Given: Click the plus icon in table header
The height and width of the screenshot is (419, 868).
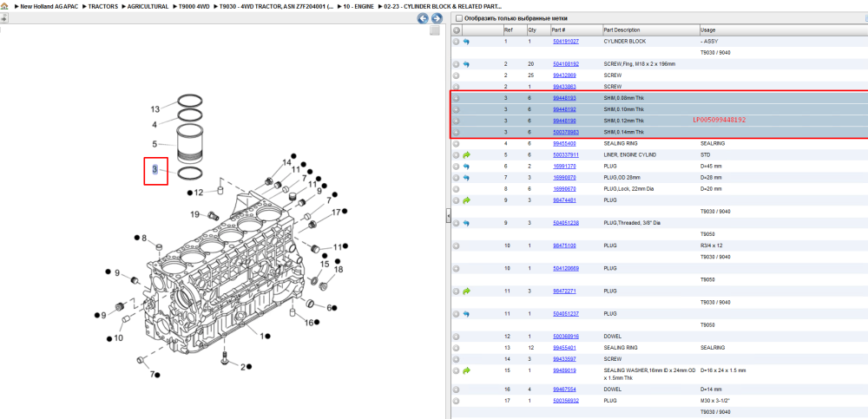Looking at the screenshot, I should [457, 29].
